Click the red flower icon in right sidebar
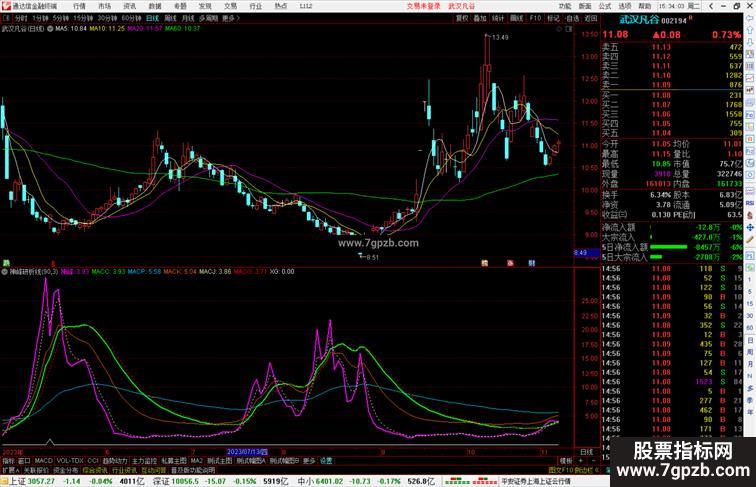 tap(750, 215)
